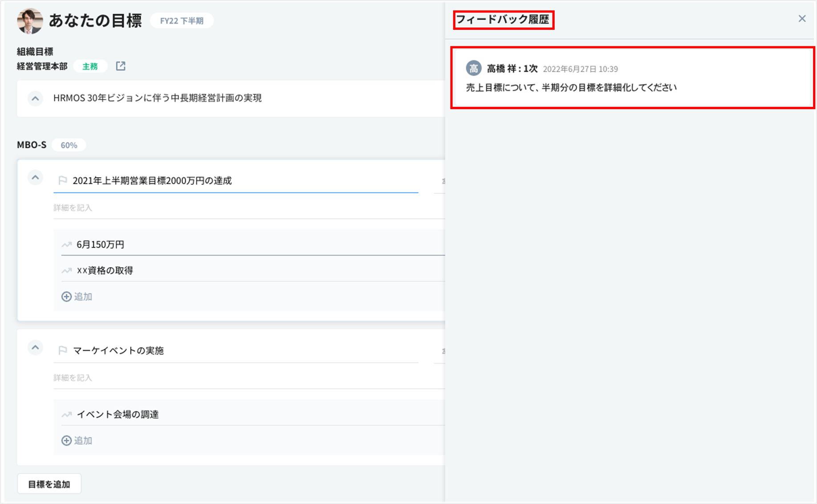The height and width of the screenshot is (504, 817).
Task: Click trend icon beside イベント会場の調達
Action: click(x=67, y=415)
